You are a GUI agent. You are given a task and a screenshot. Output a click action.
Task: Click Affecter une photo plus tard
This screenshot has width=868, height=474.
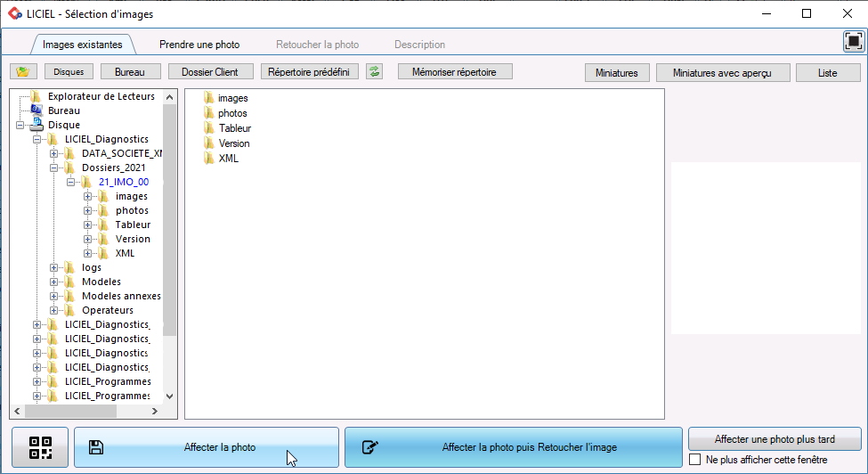tap(775, 439)
